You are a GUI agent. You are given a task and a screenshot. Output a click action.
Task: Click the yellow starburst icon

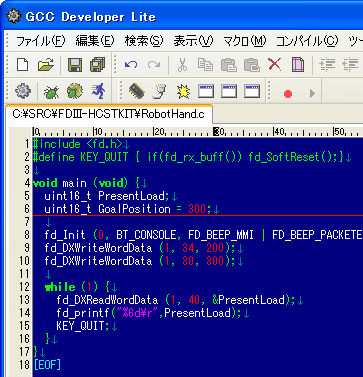tap(183, 92)
